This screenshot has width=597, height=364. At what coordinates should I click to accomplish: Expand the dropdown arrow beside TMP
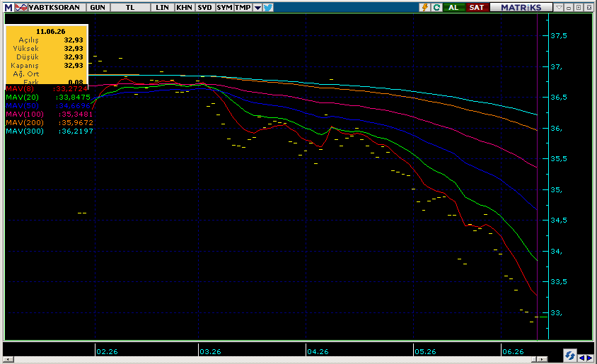click(x=257, y=7)
